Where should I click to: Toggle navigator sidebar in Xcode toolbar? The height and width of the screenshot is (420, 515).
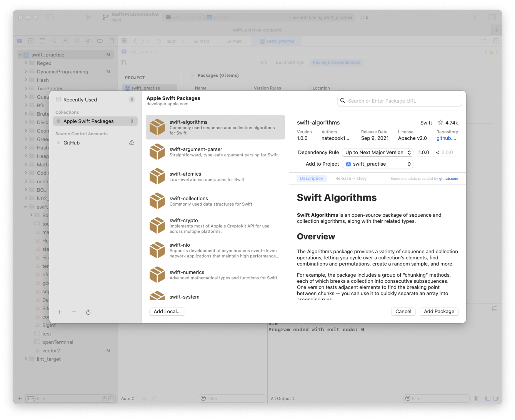pos(50,17)
